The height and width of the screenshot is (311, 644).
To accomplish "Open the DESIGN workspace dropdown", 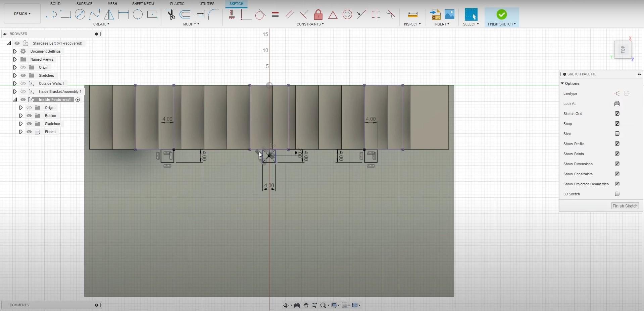I will click(22, 14).
